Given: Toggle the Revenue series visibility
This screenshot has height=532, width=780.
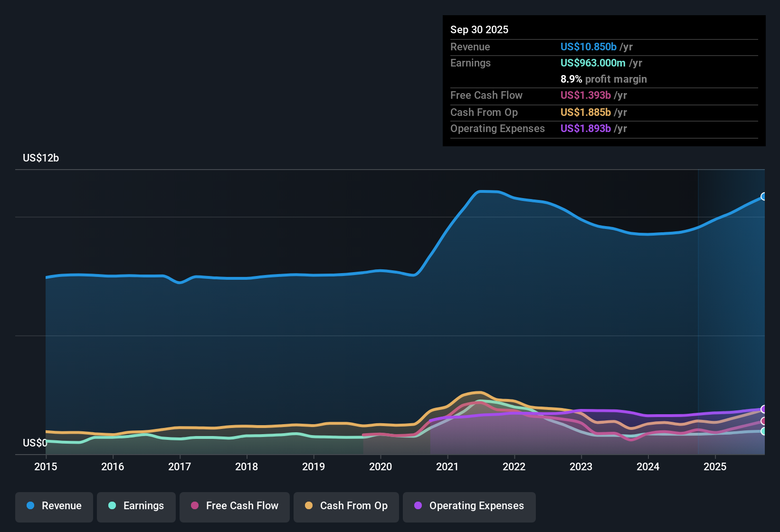Looking at the screenshot, I should coord(54,506).
